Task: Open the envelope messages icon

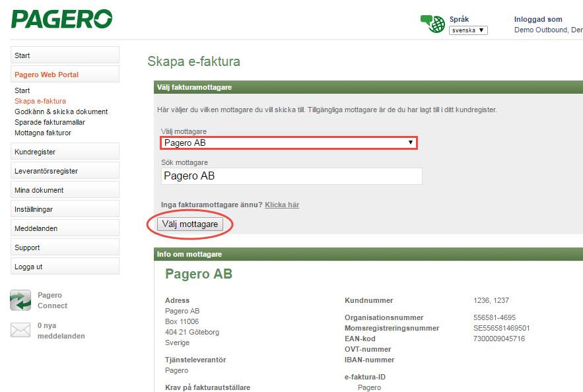Action: [x=20, y=330]
